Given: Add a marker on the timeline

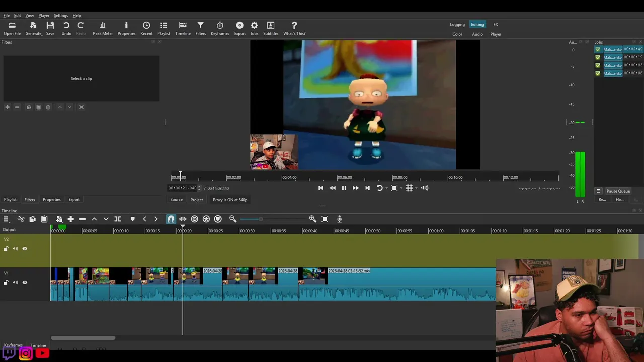Looking at the screenshot, I should click(x=132, y=219).
